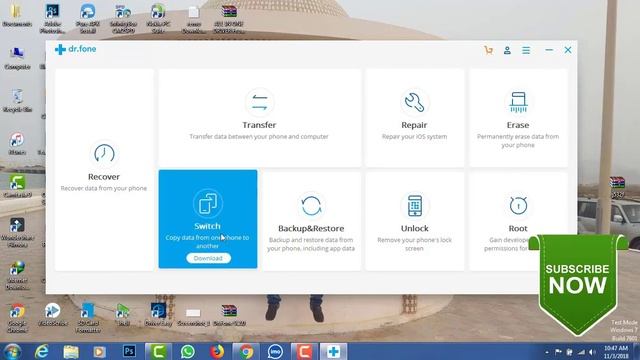
Task: Open the user account icon in dr.fone
Action: tap(507, 50)
